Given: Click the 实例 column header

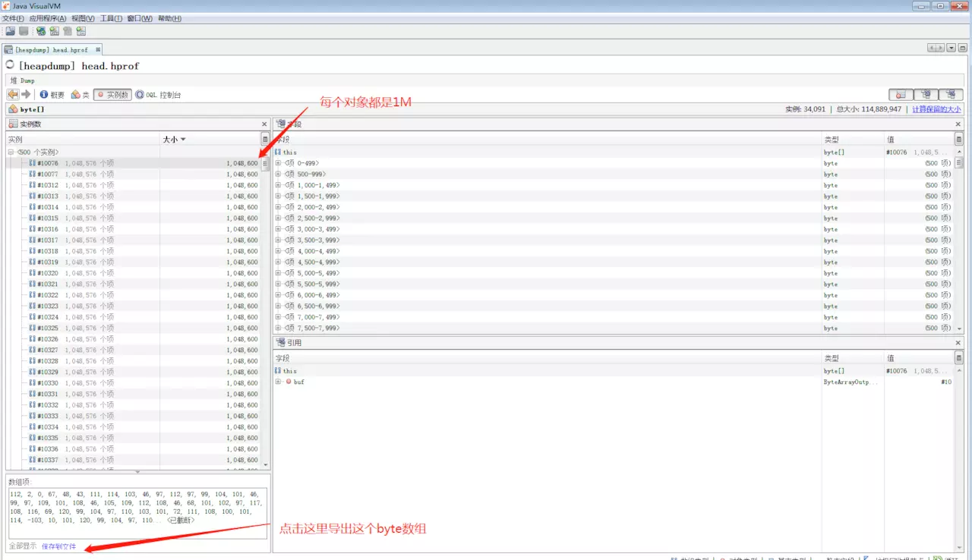Looking at the screenshot, I should point(83,140).
